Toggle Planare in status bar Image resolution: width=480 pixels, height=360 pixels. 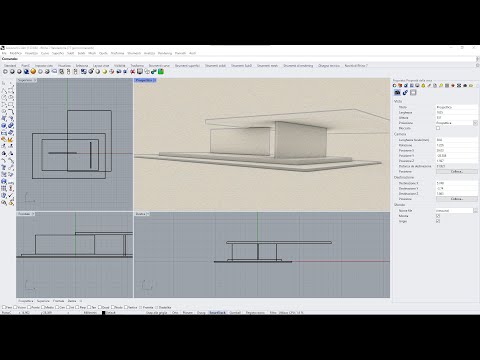(x=188, y=313)
